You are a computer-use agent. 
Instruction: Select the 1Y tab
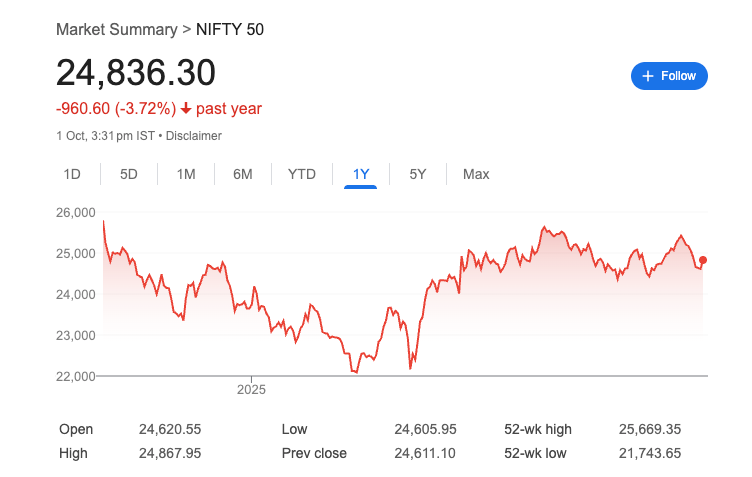pos(361,174)
